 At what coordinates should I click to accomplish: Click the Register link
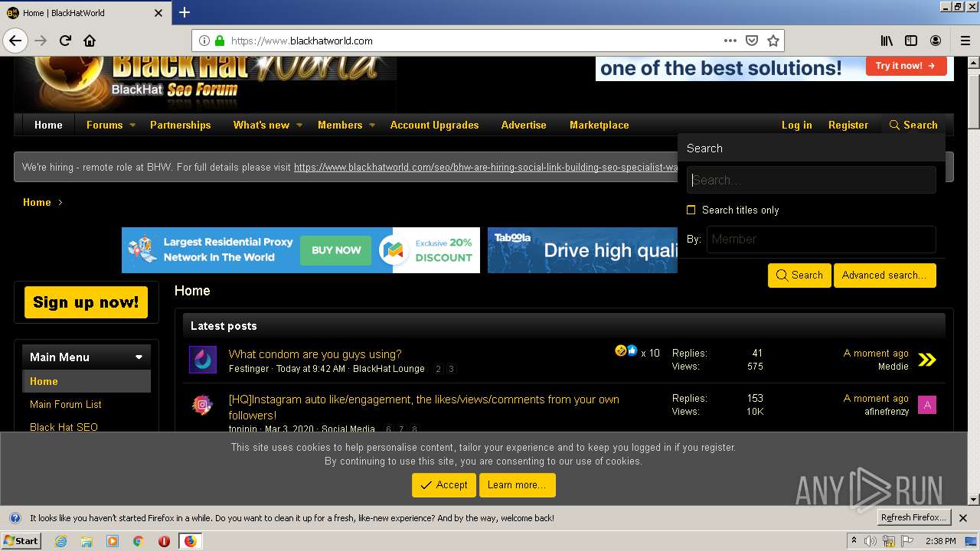coord(848,125)
